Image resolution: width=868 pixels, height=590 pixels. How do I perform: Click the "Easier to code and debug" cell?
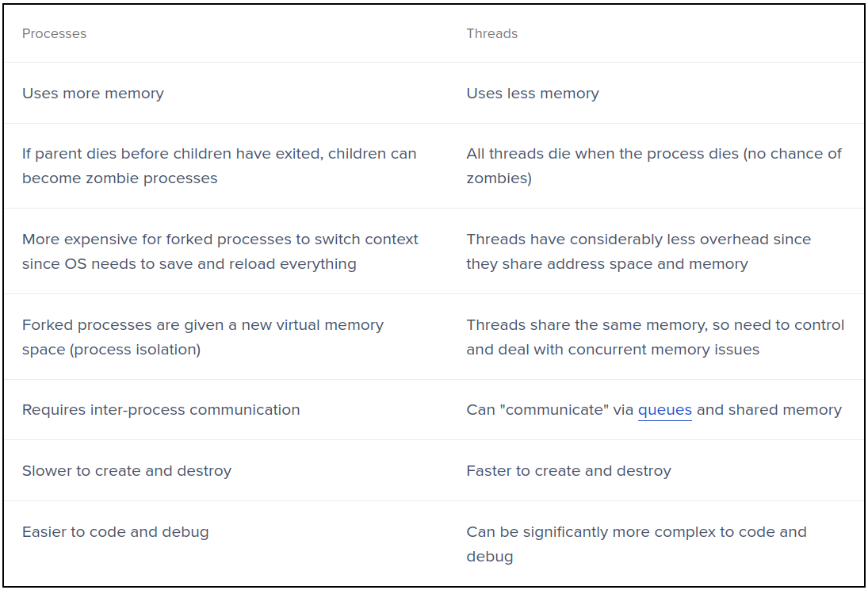[116, 532]
